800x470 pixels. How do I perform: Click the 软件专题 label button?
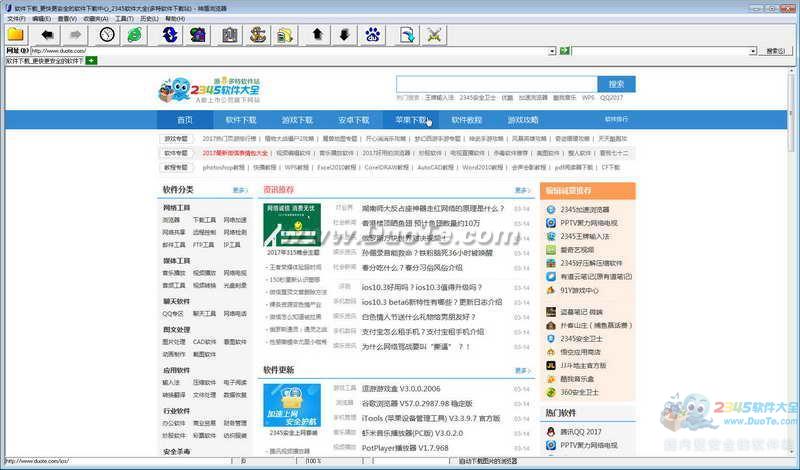pos(176,153)
